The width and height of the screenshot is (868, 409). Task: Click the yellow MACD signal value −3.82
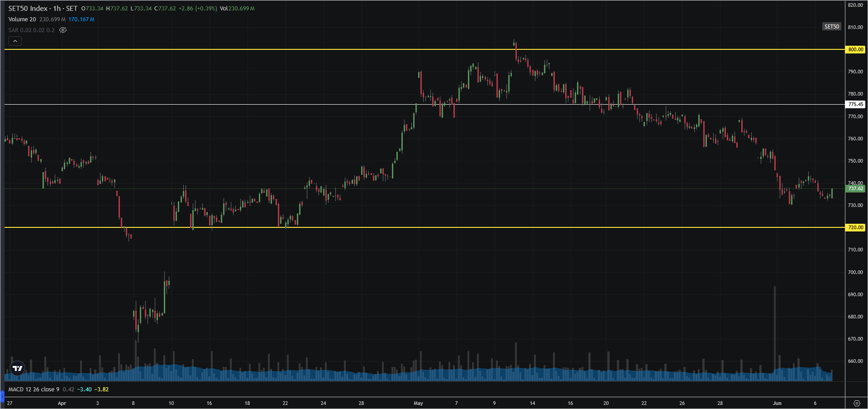(x=101, y=390)
